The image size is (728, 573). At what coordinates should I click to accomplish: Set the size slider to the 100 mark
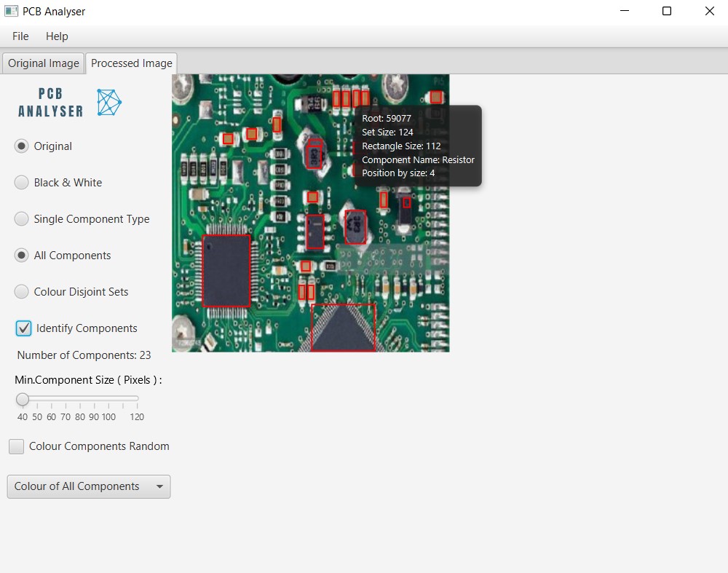(108, 399)
